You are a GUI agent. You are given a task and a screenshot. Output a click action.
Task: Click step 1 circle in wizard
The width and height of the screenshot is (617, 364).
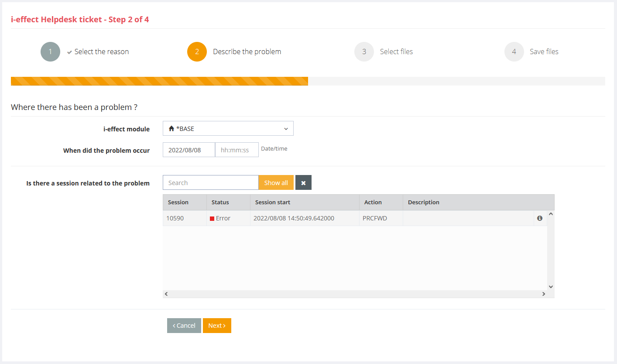[x=50, y=52]
